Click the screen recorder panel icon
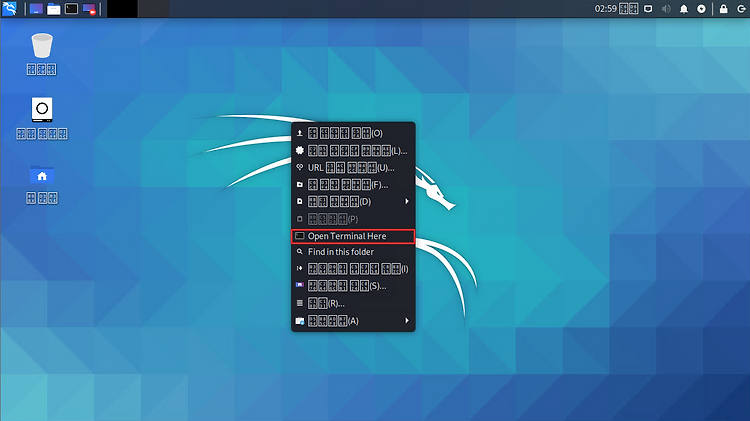The height and width of the screenshot is (421, 750). (89, 9)
